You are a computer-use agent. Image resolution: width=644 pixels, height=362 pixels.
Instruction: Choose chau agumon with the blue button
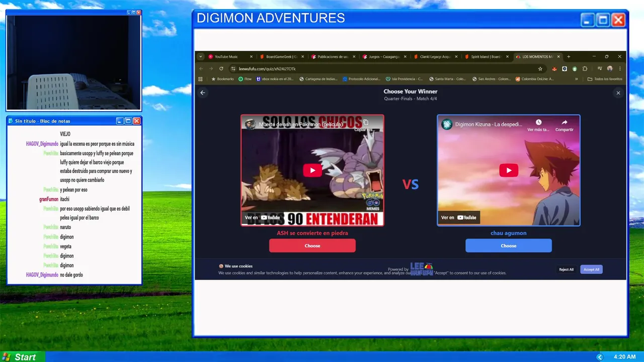pyautogui.click(x=509, y=245)
